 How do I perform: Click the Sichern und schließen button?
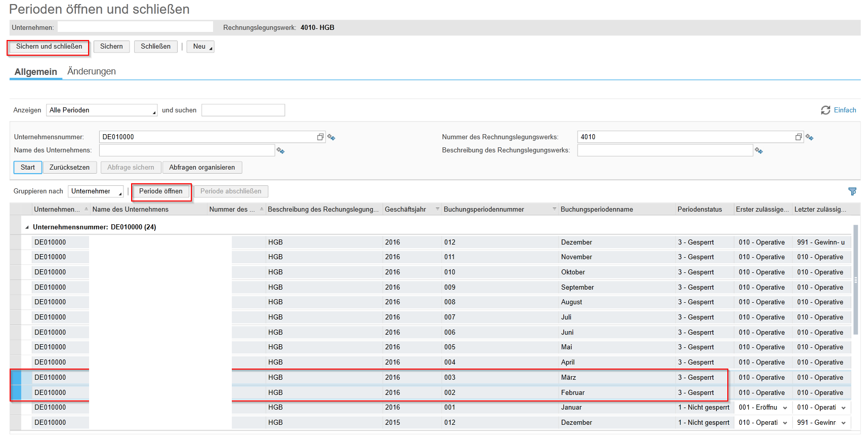pyautogui.click(x=49, y=47)
